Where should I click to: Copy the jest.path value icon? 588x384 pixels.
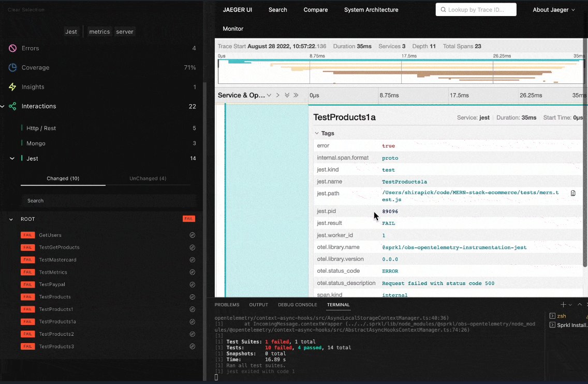click(573, 193)
